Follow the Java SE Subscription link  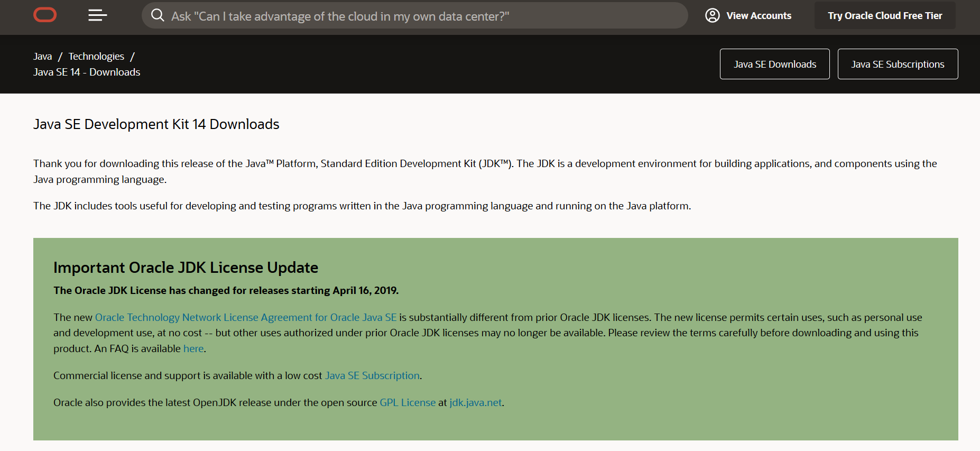372,375
